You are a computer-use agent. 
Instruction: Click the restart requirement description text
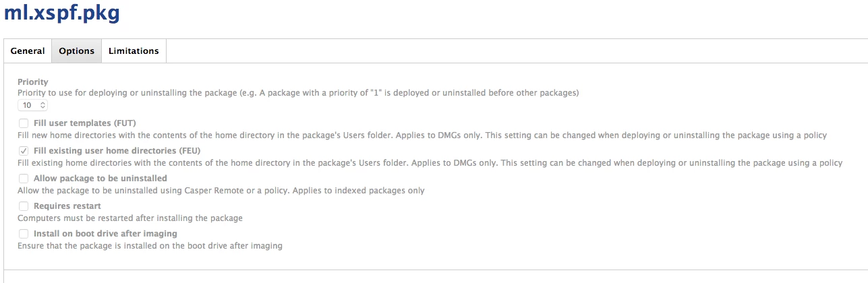click(130, 218)
